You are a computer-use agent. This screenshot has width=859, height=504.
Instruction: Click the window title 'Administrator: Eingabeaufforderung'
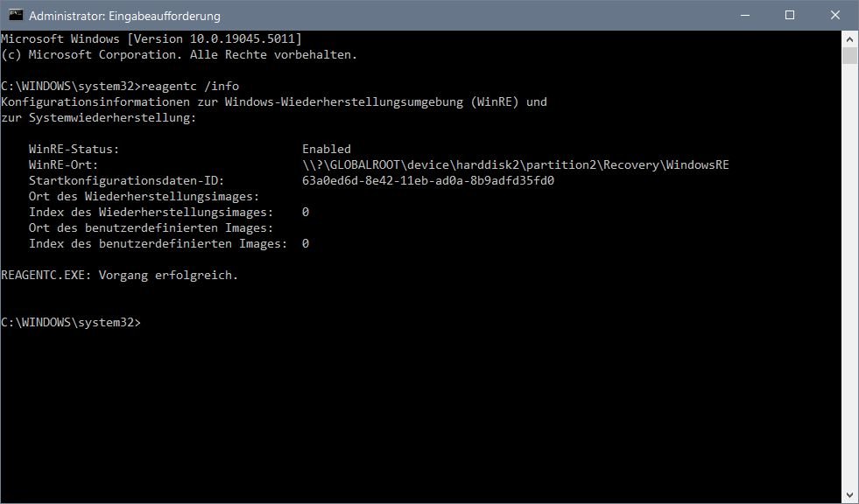124,16
